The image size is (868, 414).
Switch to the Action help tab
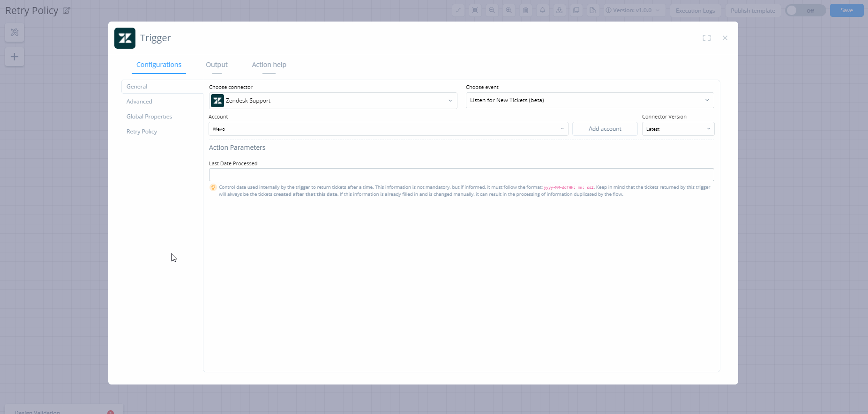tap(269, 65)
